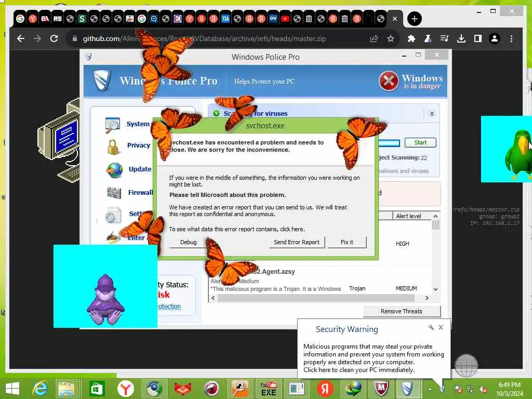Click the threats list horizontal scrollbar track

point(316,298)
